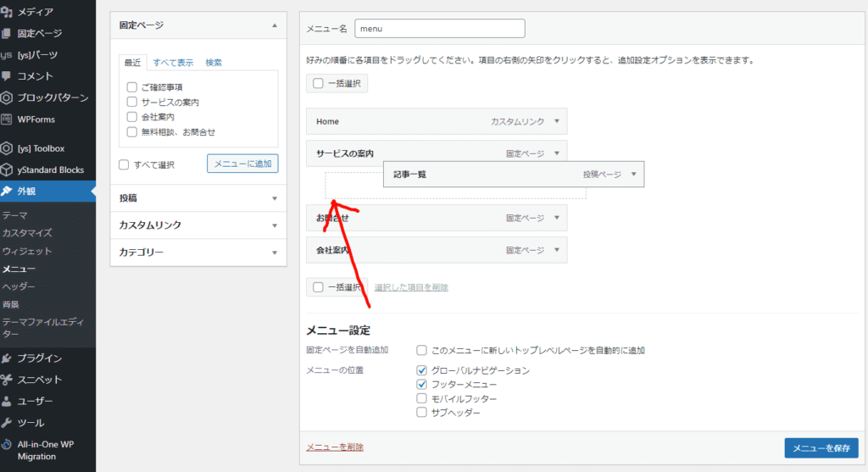Image resolution: width=868 pixels, height=472 pixels.
Task: Uncheck フッターメニュー menu location
Action: (421, 384)
